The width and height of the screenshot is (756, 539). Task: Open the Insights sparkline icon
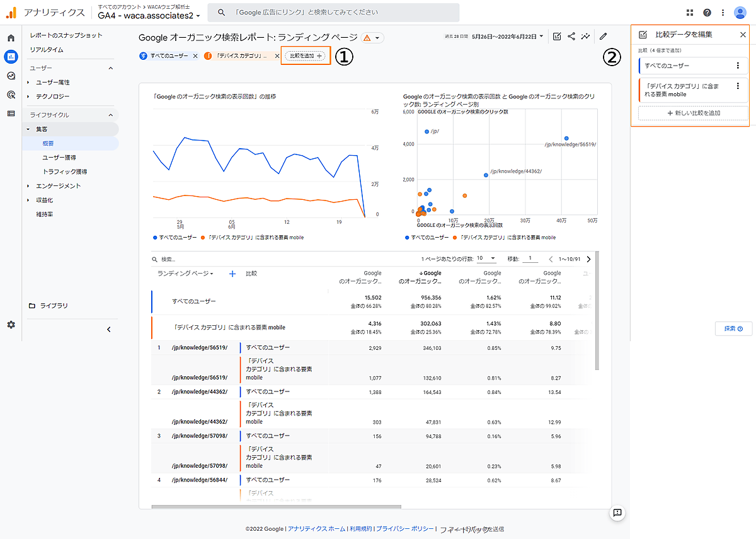(586, 37)
